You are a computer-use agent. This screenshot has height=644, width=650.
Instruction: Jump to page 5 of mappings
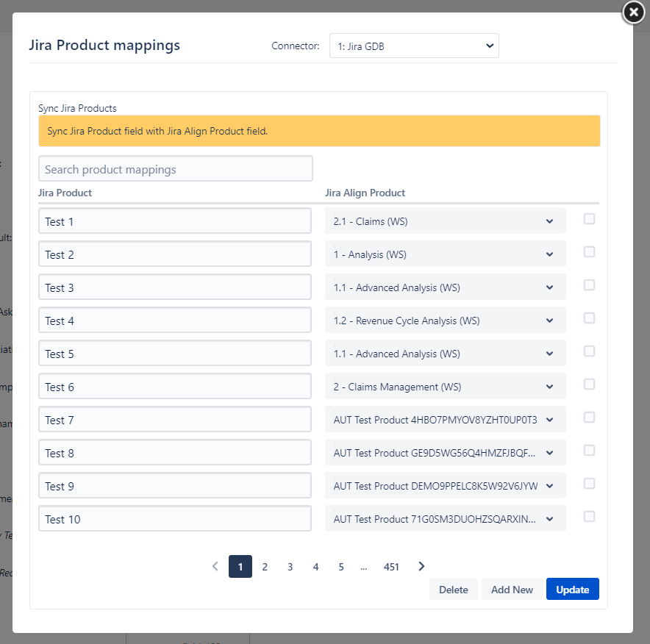341,567
